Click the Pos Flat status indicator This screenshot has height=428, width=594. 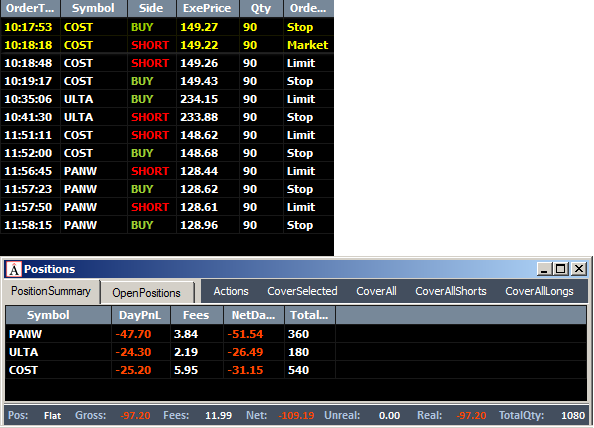52,416
